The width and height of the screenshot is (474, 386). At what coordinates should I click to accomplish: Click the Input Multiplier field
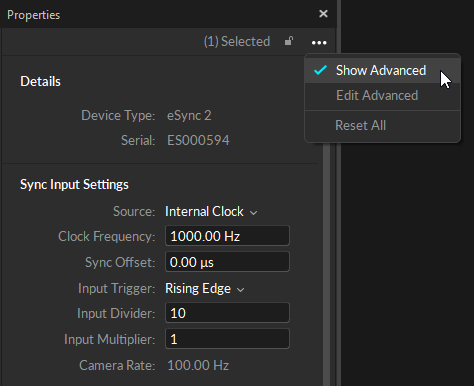click(227, 339)
